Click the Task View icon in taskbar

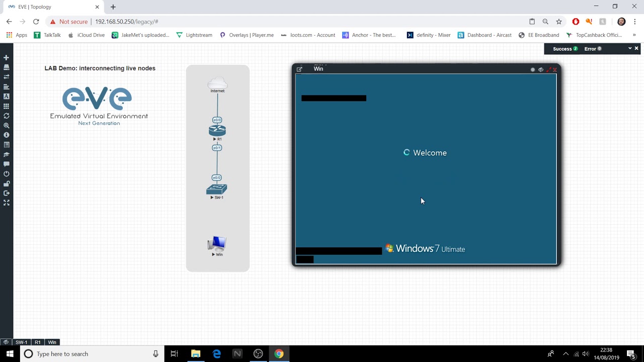[x=175, y=354]
